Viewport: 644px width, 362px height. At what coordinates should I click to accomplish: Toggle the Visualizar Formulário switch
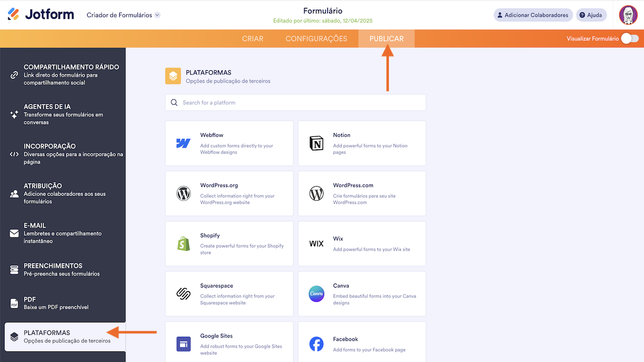click(629, 39)
